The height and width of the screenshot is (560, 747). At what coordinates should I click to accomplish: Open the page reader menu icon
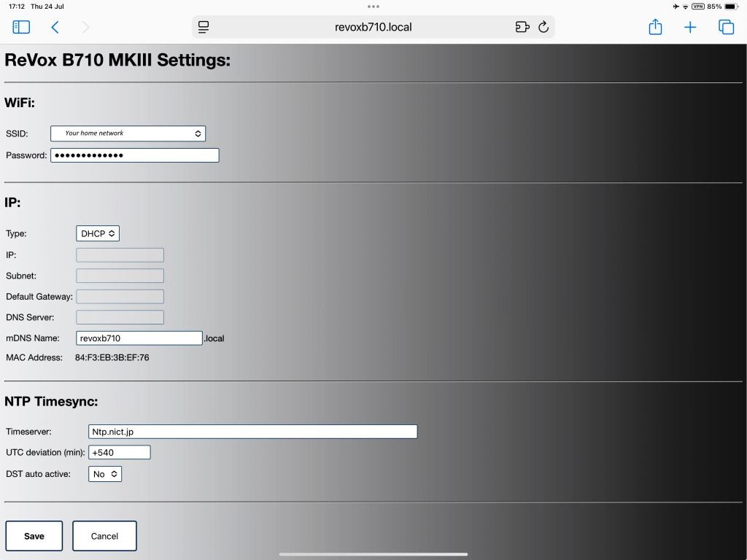(204, 27)
